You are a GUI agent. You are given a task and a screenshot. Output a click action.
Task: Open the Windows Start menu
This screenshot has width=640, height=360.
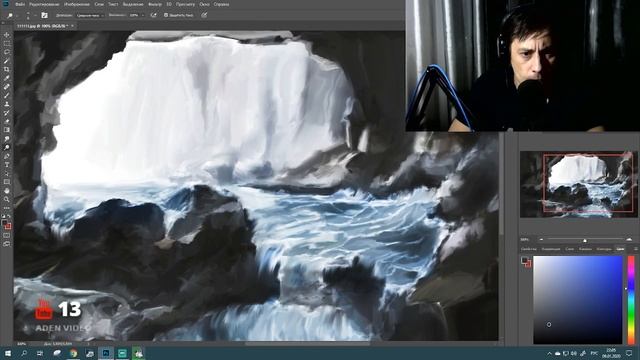[7, 353]
